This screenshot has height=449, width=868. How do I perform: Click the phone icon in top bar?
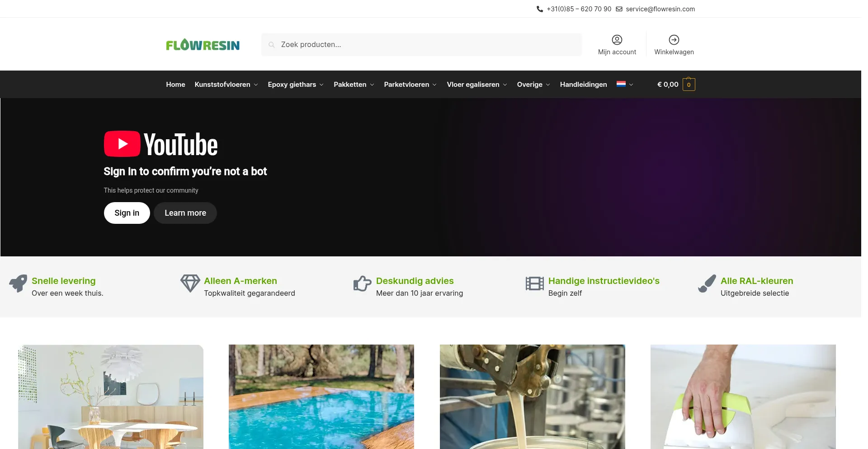tap(540, 9)
